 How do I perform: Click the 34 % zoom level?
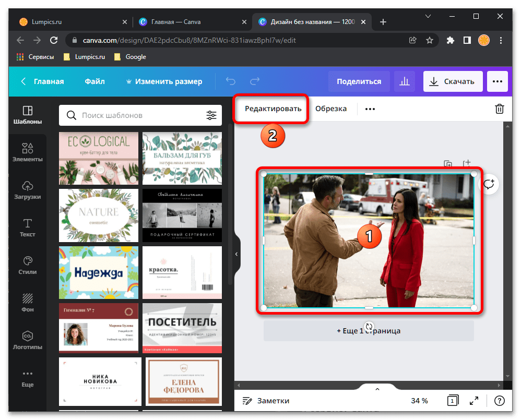click(419, 401)
